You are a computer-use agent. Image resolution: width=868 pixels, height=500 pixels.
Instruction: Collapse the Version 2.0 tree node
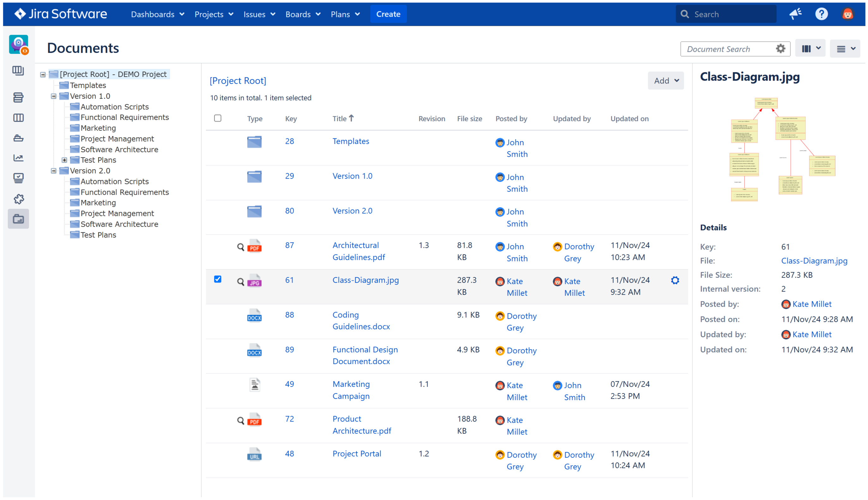[53, 171]
